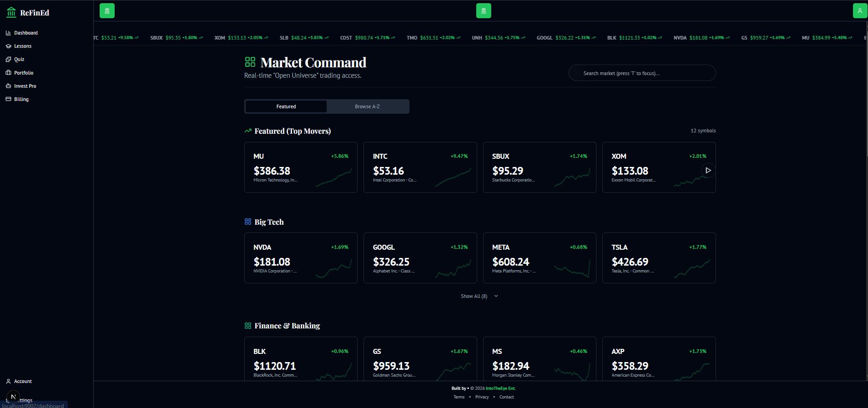Switch to the Browse A-Z tab
The height and width of the screenshot is (408, 868).
coord(367,106)
